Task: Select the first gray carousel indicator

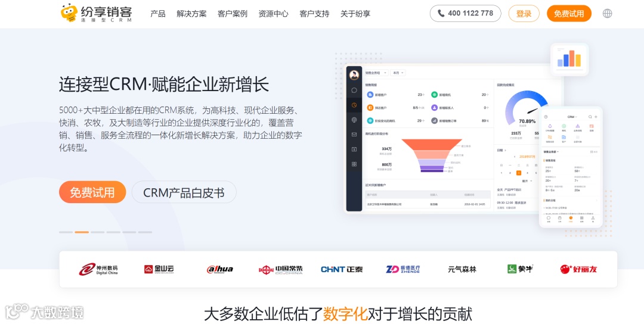Action: tap(66, 232)
